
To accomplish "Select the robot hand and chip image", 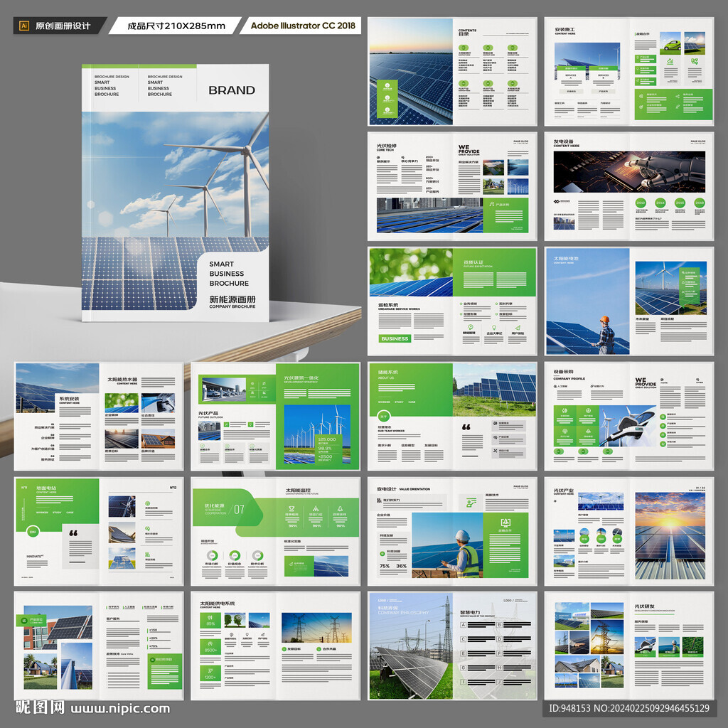I will coord(629,171).
